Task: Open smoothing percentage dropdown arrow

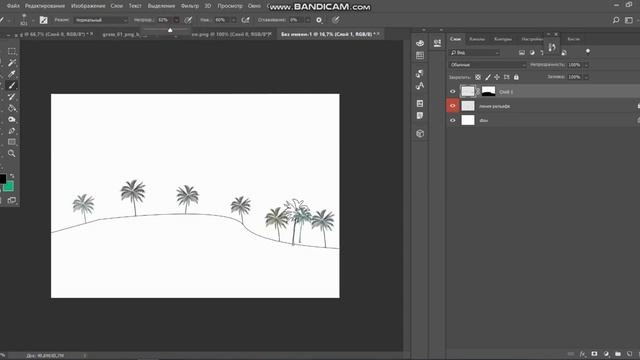Action: 307,20
